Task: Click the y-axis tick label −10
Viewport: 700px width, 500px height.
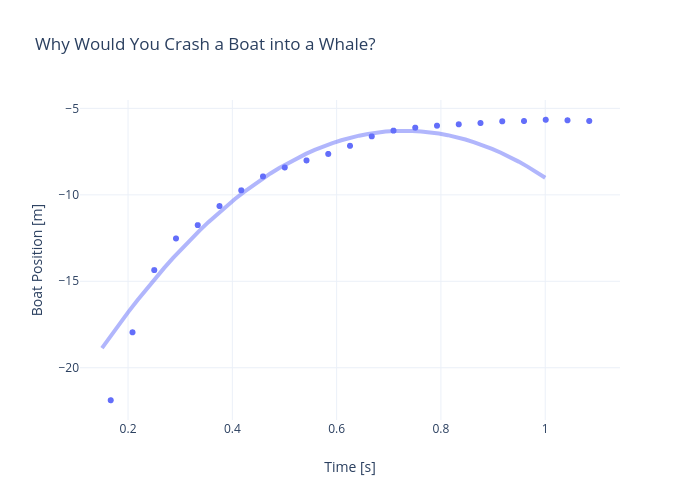Action: coord(68,195)
